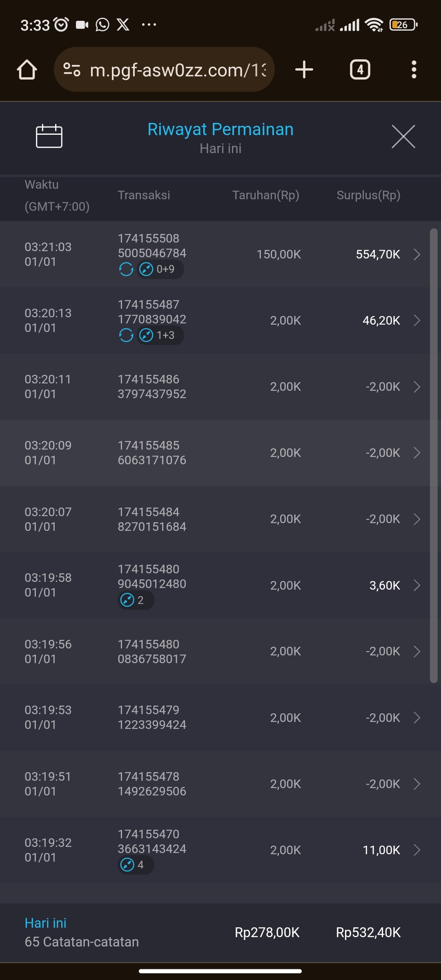The width and height of the screenshot is (441, 980).
Task: Expand the 46,20K surplus record
Action: click(x=416, y=321)
